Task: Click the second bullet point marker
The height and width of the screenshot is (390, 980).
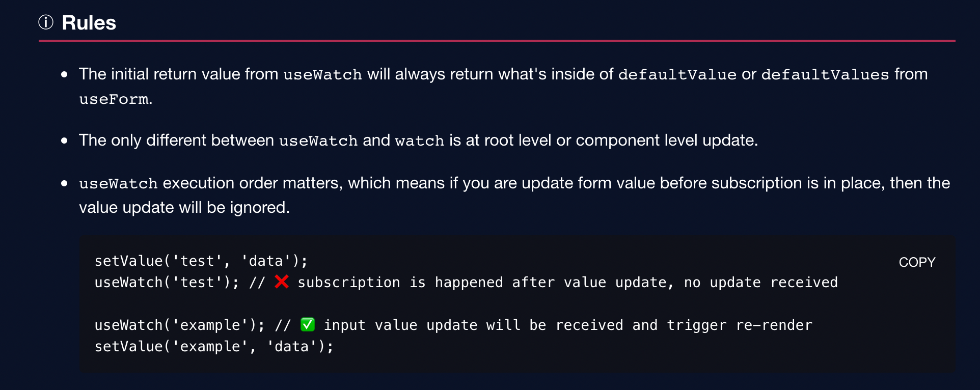Action: [x=64, y=141]
